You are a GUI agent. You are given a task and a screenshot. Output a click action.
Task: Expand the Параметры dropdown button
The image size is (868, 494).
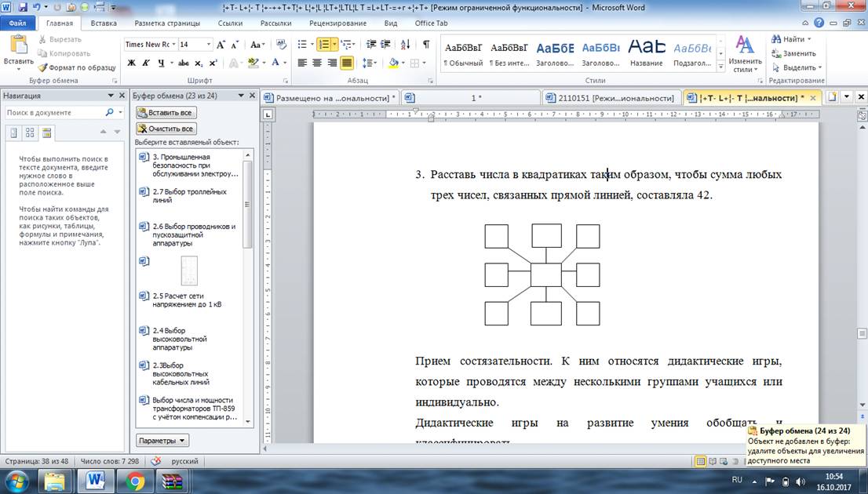tap(162, 441)
